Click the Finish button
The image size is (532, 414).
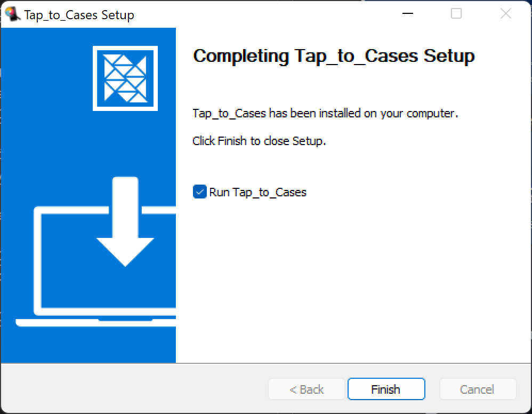[x=386, y=389]
